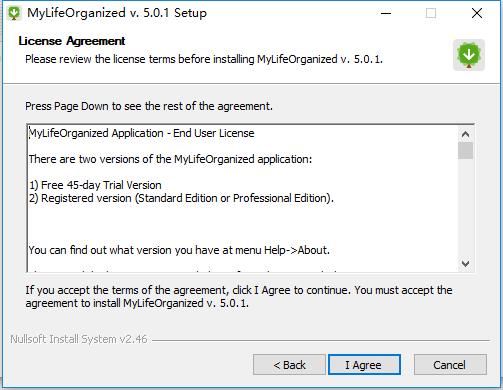Accept the license by clicking I Agree
This screenshot has width=503, height=390.
[x=364, y=365]
